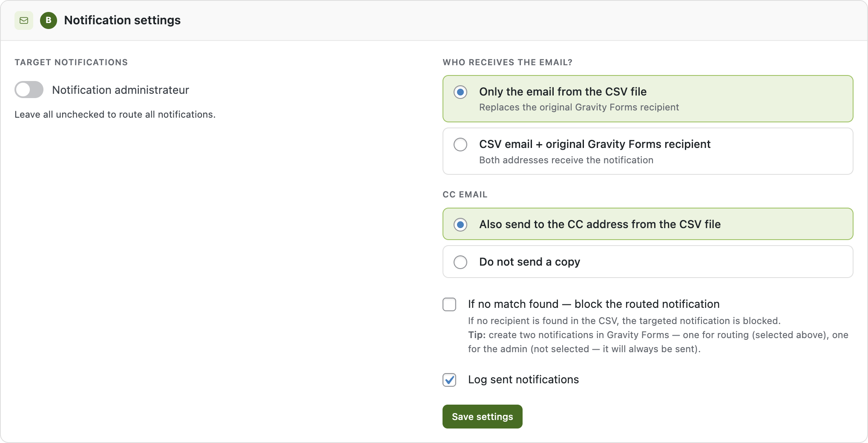Click the Notification settings heading
Image resolution: width=868 pixels, height=443 pixels.
click(x=122, y=20)
